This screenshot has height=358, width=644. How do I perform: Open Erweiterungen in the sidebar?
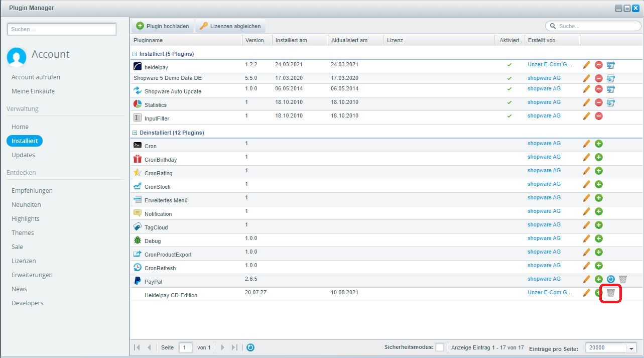pos(32,275)
